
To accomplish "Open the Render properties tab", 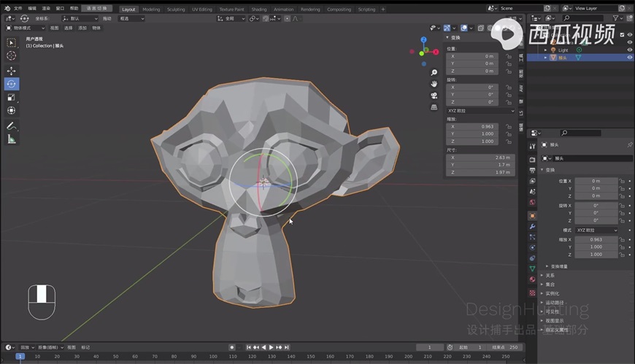I will (532, 160).
